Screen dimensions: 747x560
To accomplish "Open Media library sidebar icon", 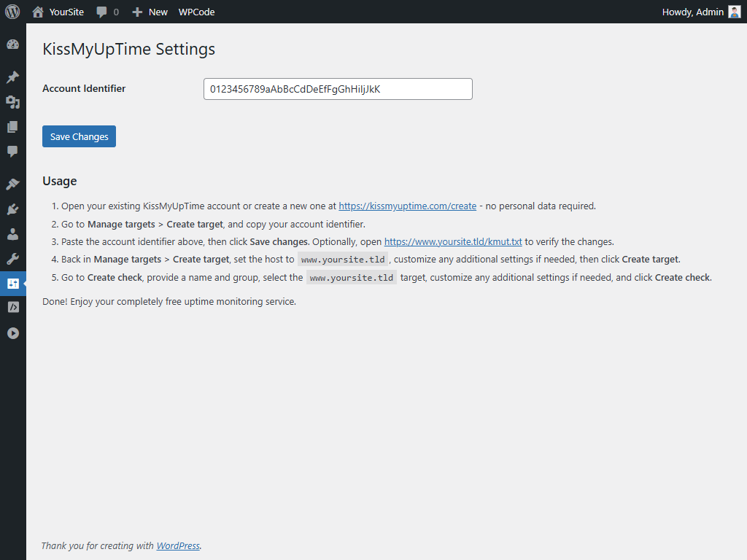I will click(x=13, y=102).
